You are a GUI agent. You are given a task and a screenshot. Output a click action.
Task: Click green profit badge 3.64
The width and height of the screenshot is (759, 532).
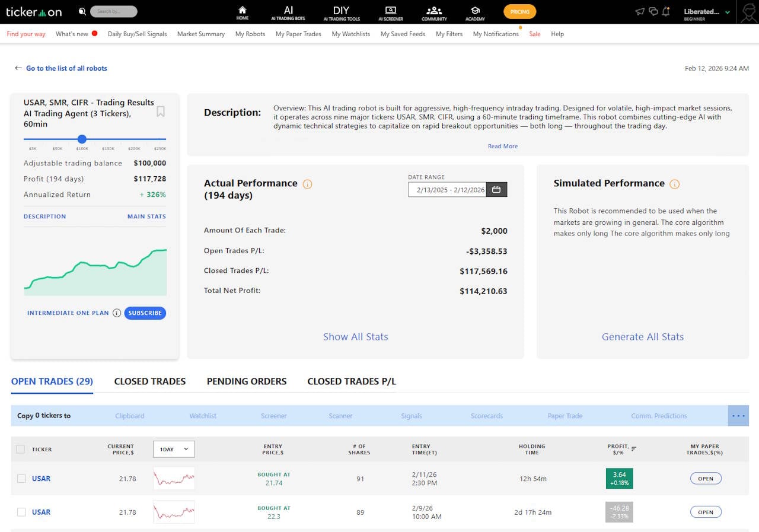coord(620,479)
